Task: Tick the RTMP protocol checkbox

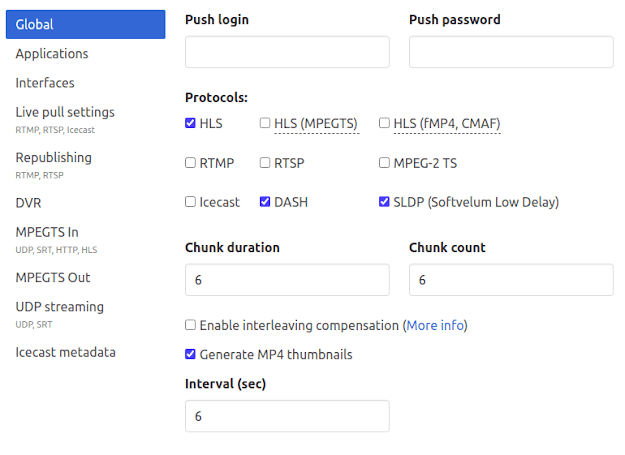Action: (x=191, y=163)
